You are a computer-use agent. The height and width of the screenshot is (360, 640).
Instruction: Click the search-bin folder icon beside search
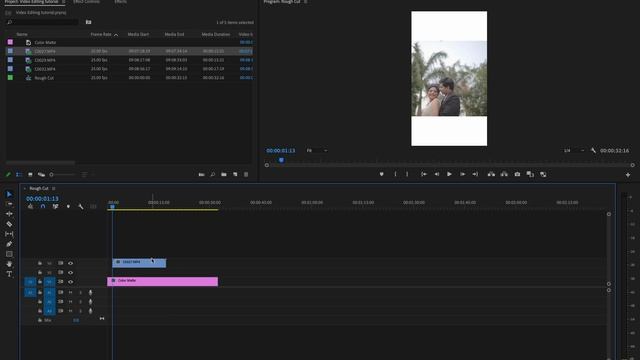point(89,22)
